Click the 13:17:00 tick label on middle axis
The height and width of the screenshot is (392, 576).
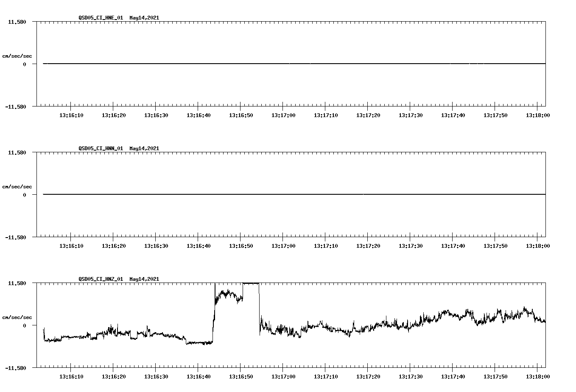point(282,245)
